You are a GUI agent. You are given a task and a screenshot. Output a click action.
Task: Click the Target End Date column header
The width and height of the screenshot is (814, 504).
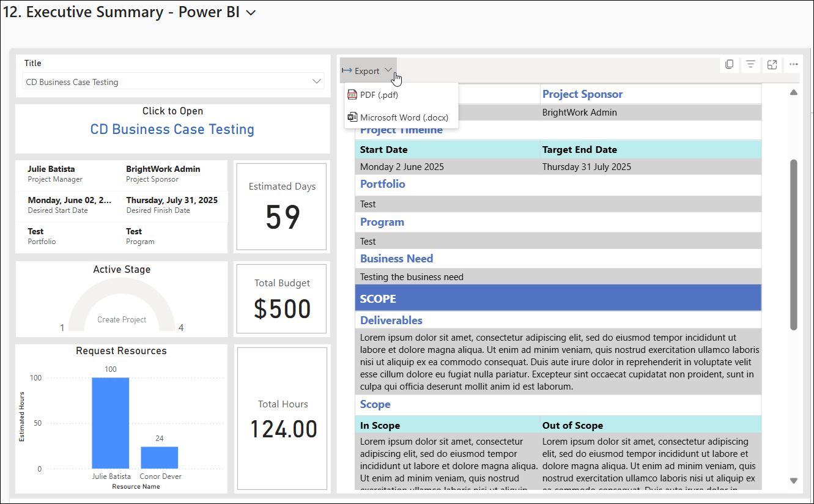(580, 150)
